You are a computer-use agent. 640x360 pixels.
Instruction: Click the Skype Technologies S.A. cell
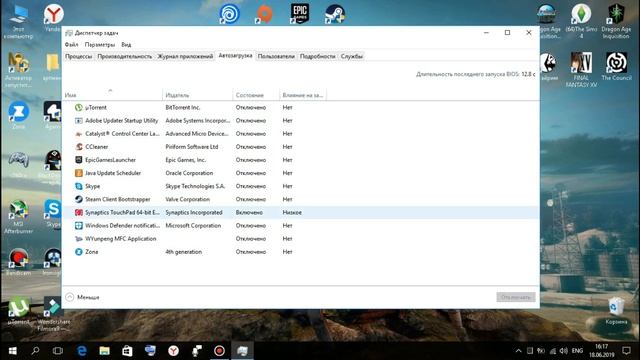pyautogui.click(x=195, y=186)
